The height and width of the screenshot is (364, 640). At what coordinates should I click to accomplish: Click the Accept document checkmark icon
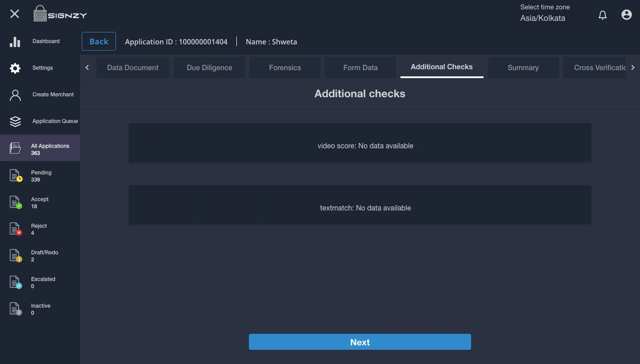pos(16,202)
